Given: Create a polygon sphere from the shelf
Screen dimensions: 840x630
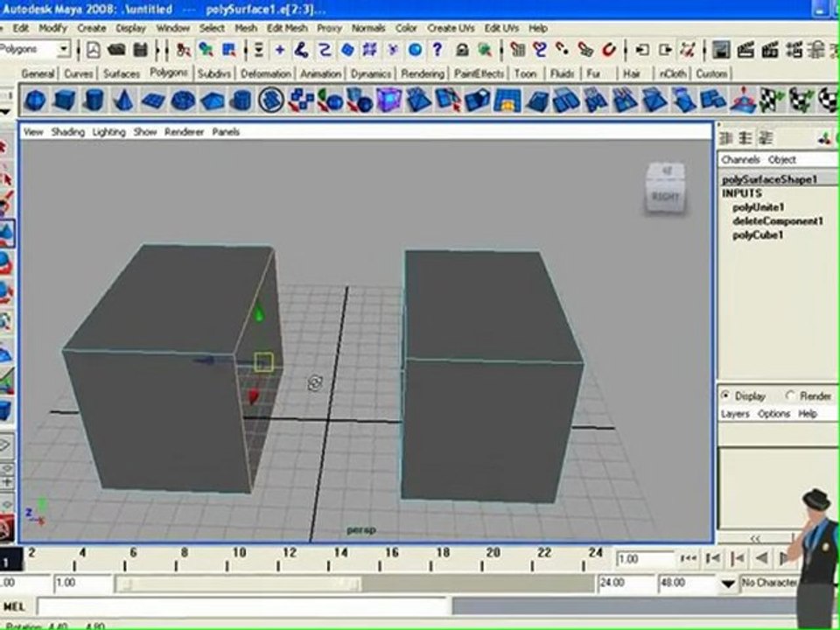Looking at the screenshot, I should coord(35,101).
